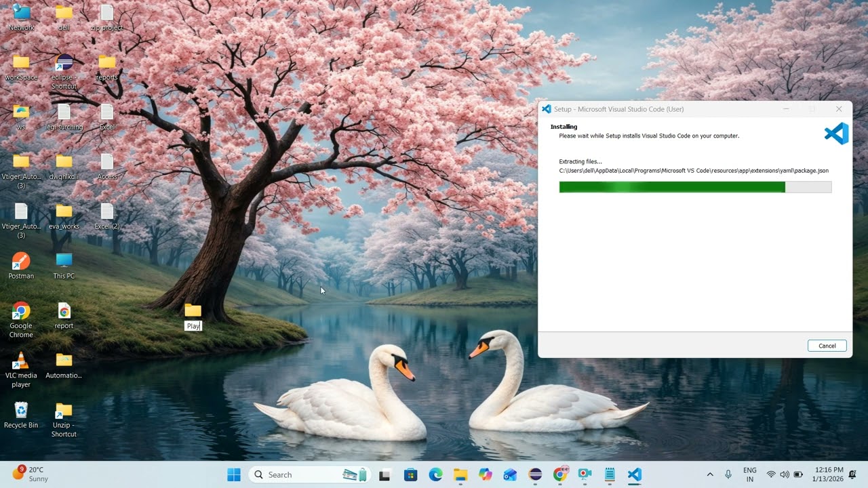Select the VLC media player icon

coord(21,370)
